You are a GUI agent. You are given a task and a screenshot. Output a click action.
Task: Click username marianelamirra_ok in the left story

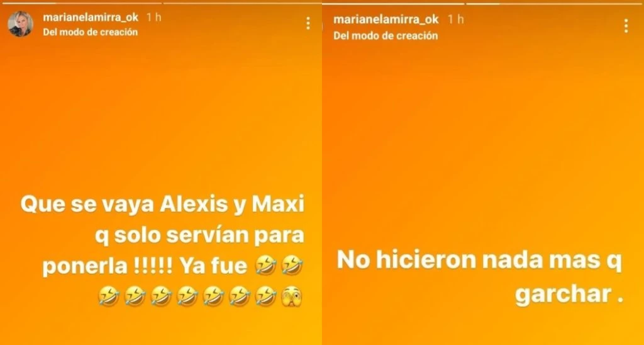(x=91, y=18)
